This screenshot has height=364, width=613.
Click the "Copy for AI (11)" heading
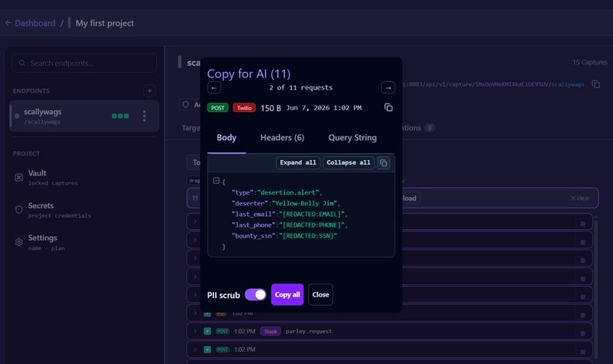tap(248, 74)
